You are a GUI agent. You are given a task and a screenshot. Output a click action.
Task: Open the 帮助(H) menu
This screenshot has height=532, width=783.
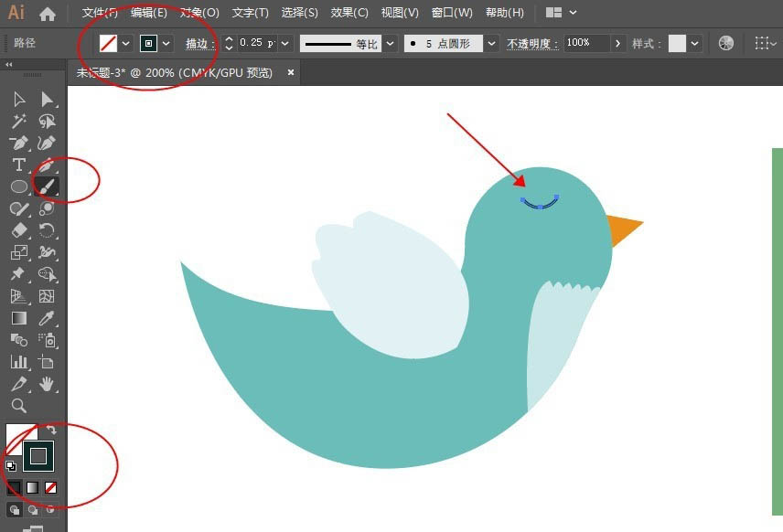505,13
